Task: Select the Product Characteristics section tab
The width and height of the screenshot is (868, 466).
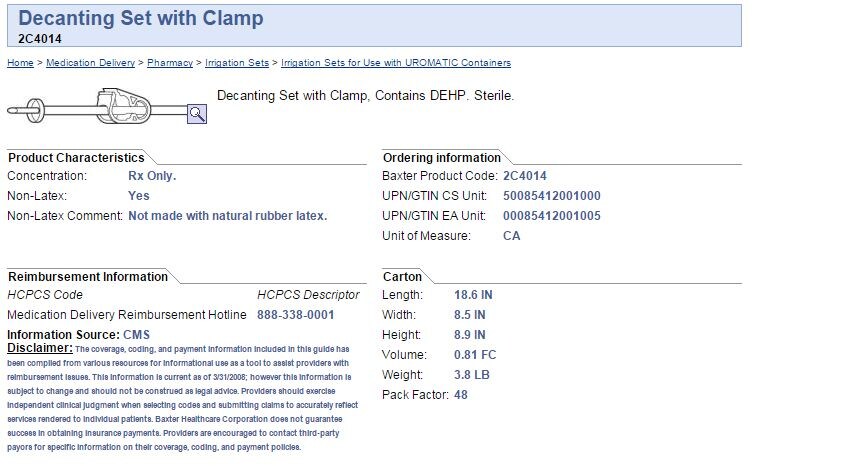Action: (x=76, y=157)
